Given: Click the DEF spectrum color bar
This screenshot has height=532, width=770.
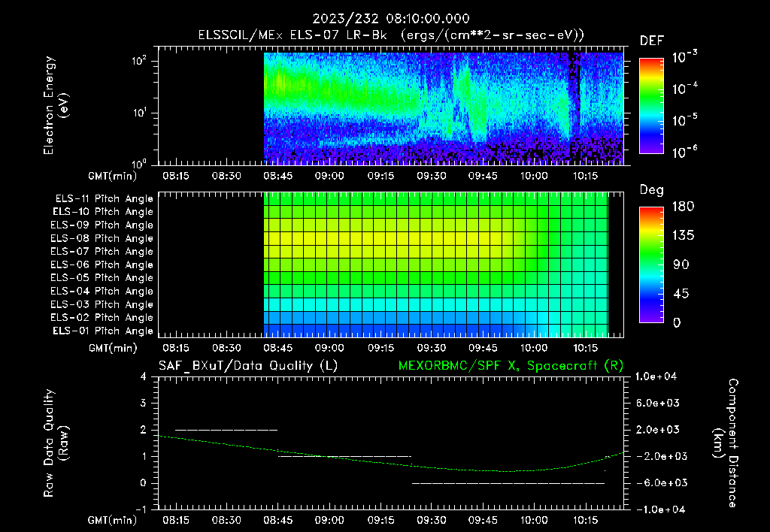Looking at the screenshot, I should click(651, 106).
